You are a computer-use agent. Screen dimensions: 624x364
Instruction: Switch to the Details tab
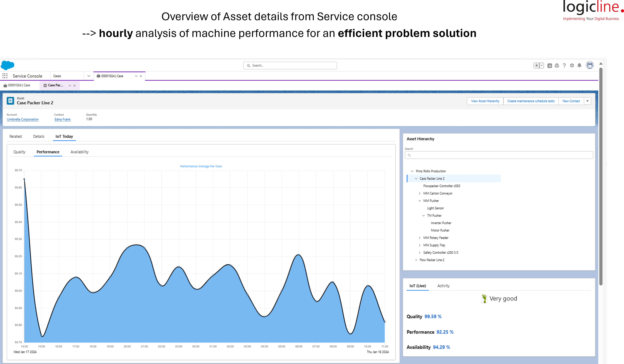pyautogui.click(x=39, y=137)
